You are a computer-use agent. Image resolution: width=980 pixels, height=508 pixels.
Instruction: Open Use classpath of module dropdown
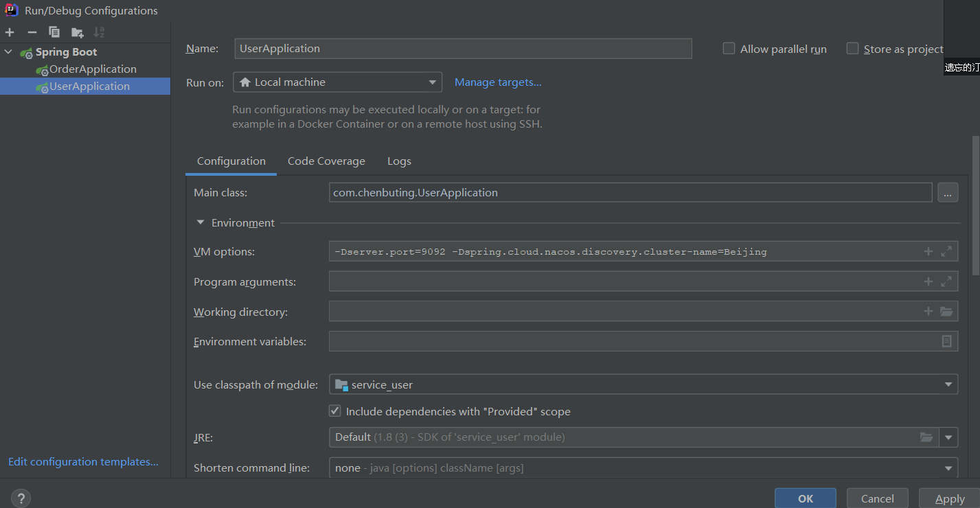[x=643, y=384]
